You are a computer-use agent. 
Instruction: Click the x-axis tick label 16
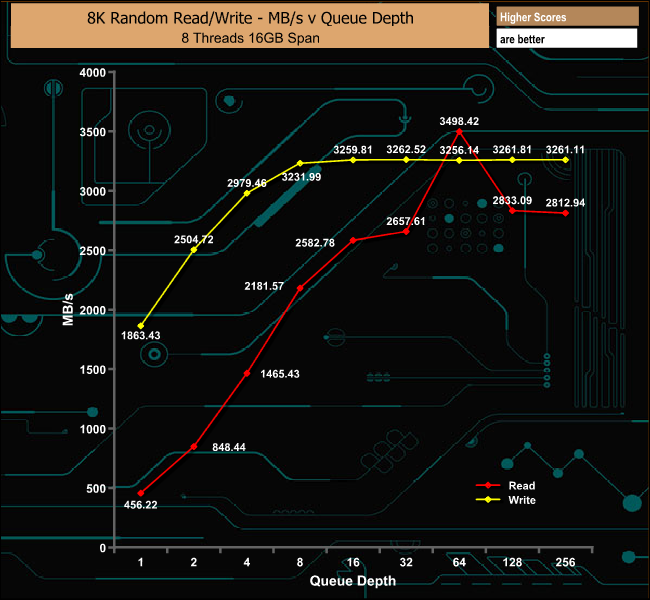click(353, 562)
